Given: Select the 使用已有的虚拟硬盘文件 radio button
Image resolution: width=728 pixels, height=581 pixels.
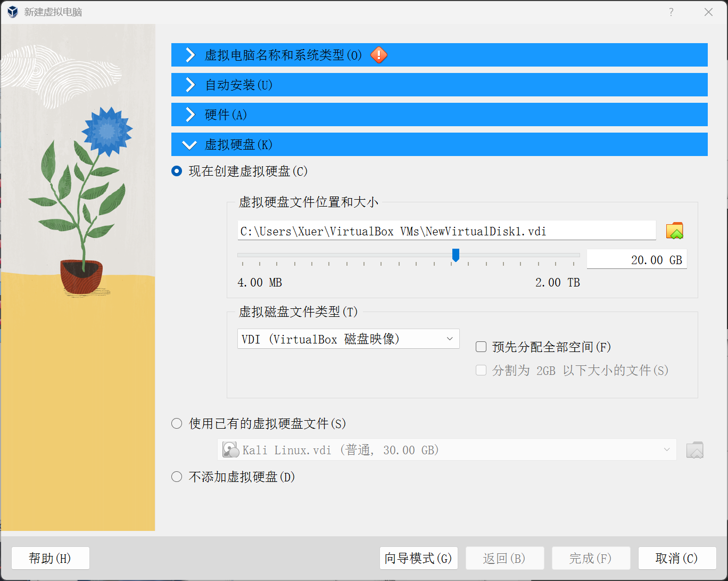Looking at the screenshot, I should 176,423.
